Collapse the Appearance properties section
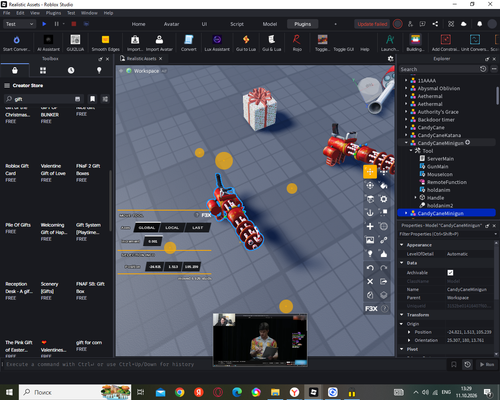500x400 pixels. point(402,245)
